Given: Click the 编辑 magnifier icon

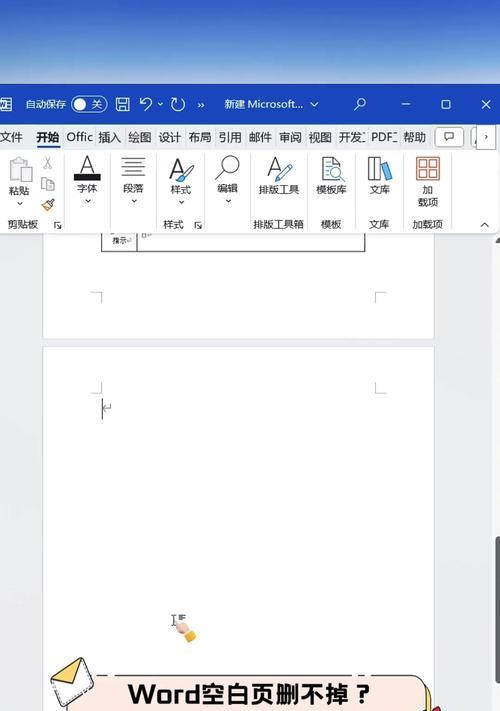Looking at the screenshot, I should coord(227,168).
